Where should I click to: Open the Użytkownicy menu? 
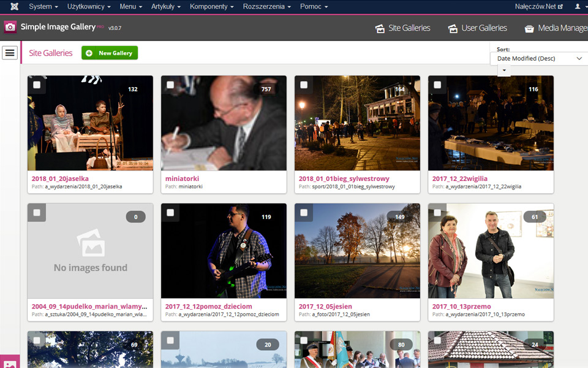click(x=89, y=6)
